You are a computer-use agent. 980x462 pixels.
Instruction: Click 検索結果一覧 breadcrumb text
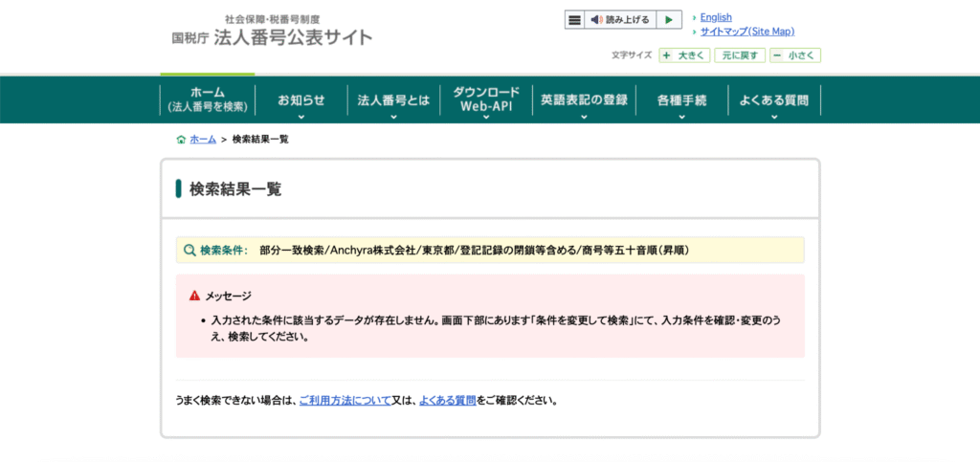(260, 140)
